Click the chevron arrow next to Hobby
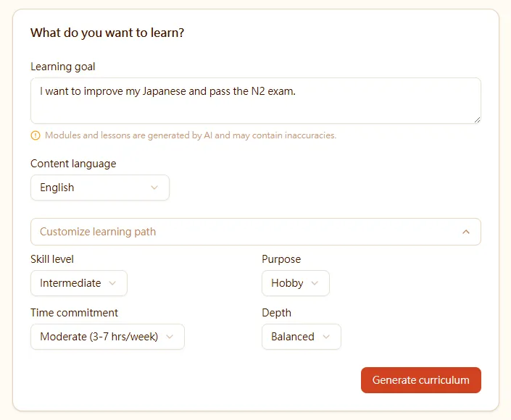 [315, 283]
